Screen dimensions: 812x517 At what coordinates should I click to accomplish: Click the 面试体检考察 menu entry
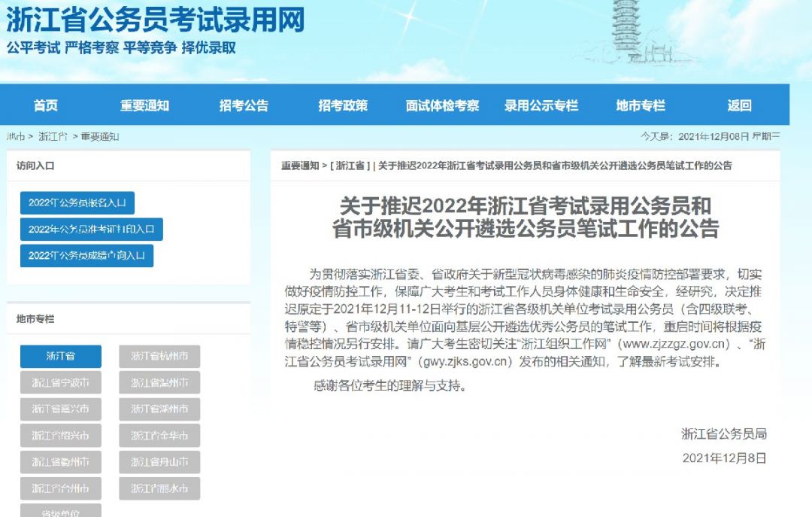click(442, 106)
